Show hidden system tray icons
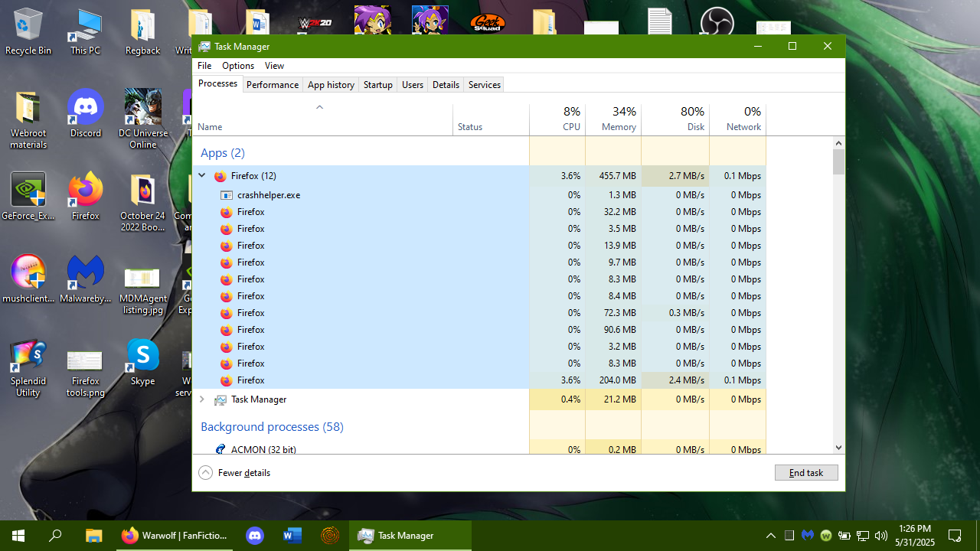Viewport: 980px width, 551px height. 771,536
